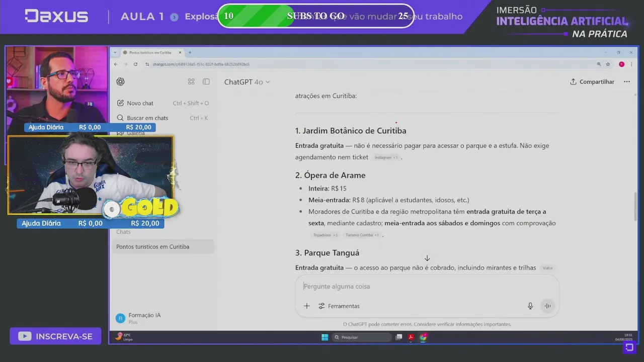Open the 'Pontos turísticos em Curitiba' chat

[163, 247]
